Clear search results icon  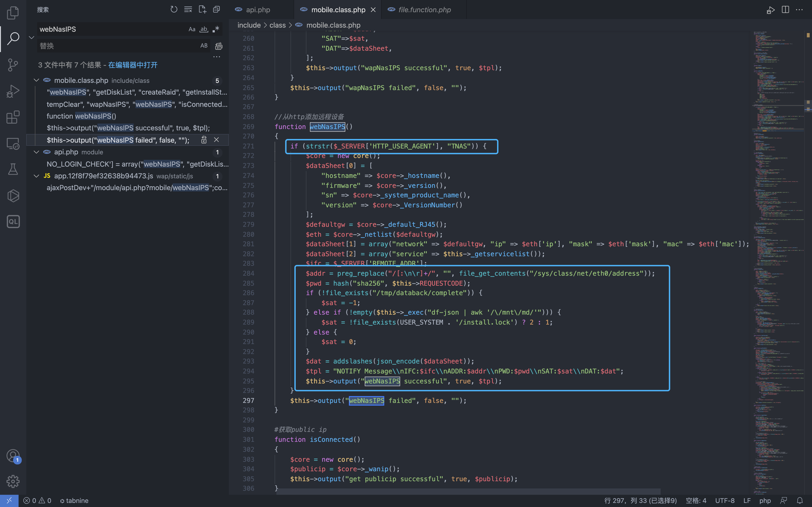click(x=188, y=9)
